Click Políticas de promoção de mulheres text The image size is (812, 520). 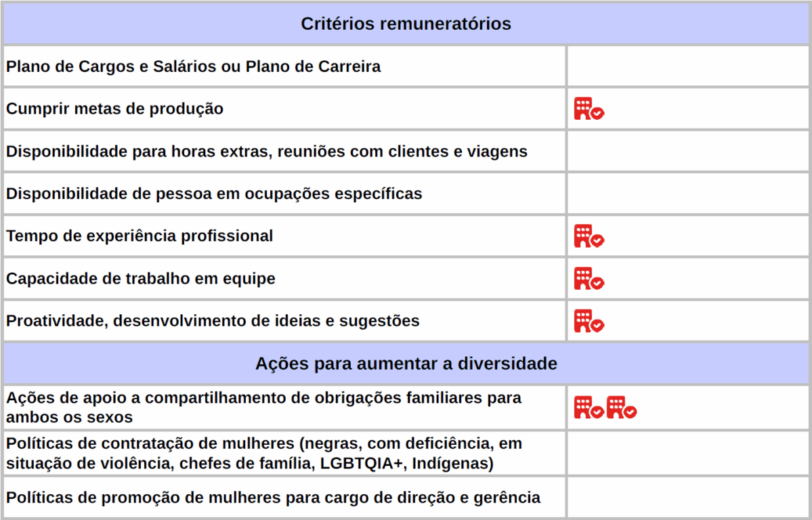click(273, 498)
